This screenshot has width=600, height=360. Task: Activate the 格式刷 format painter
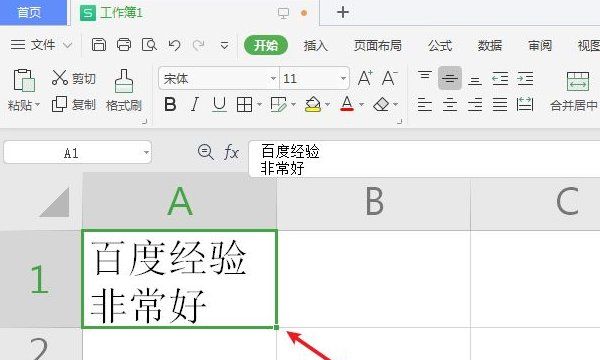[124, 90]
